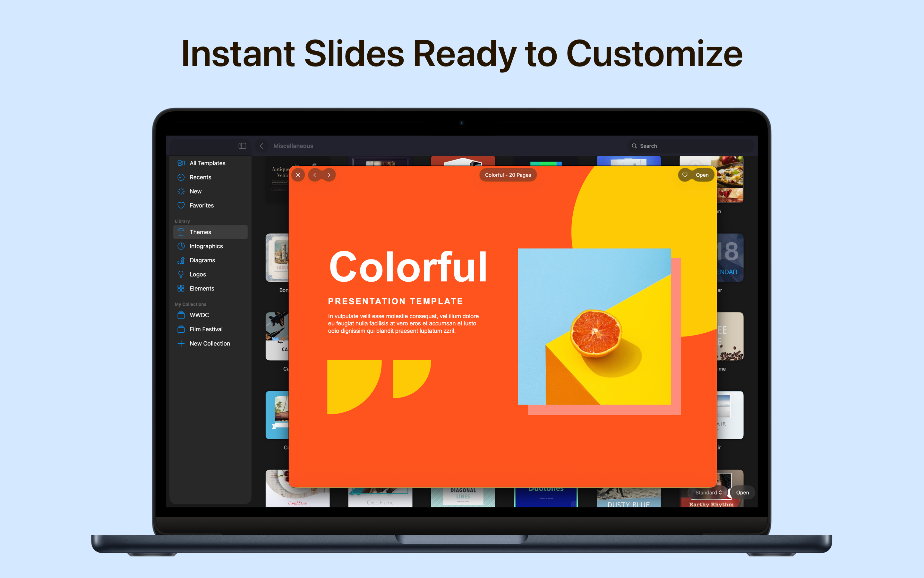
Task: Click the Miscellaneous title text
Action: click(293, 146)
